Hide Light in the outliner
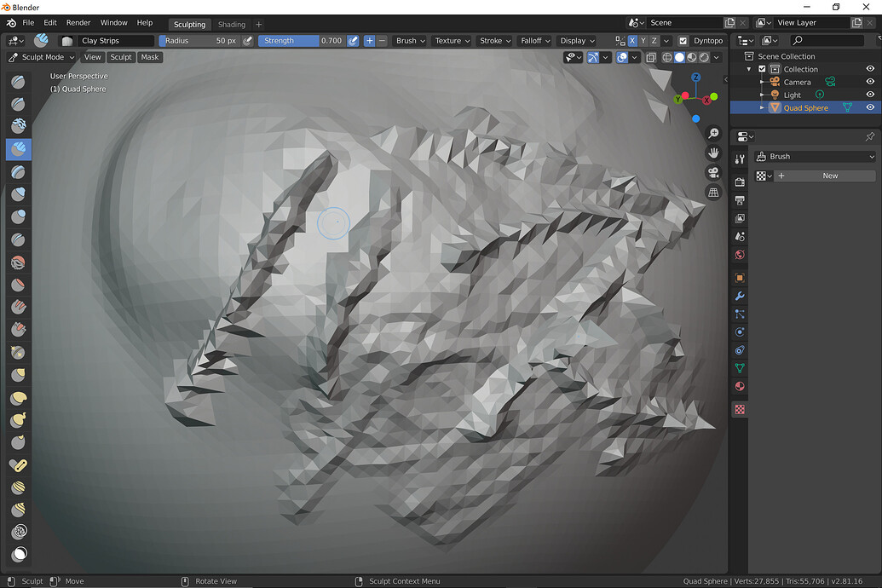 (870, 95)
